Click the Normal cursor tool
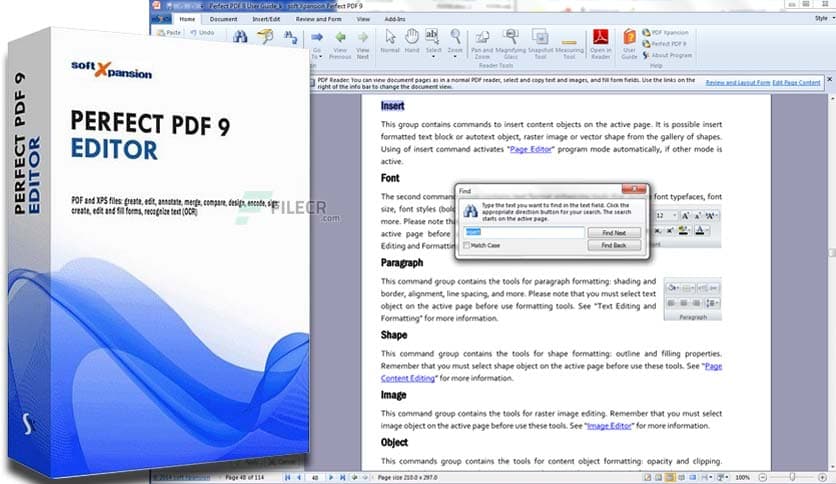Screen dimensions: 836x484 tap(390, 41)
